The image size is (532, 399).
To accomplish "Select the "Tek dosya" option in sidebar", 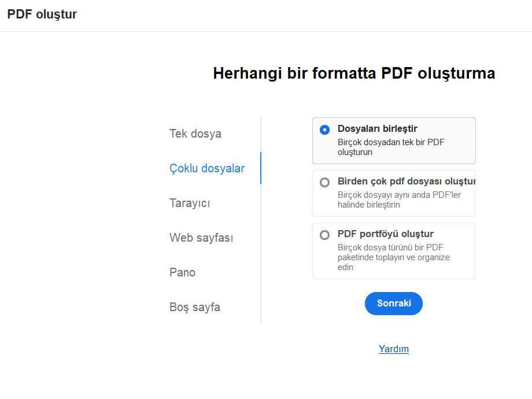I will click(x=194, y=133).
